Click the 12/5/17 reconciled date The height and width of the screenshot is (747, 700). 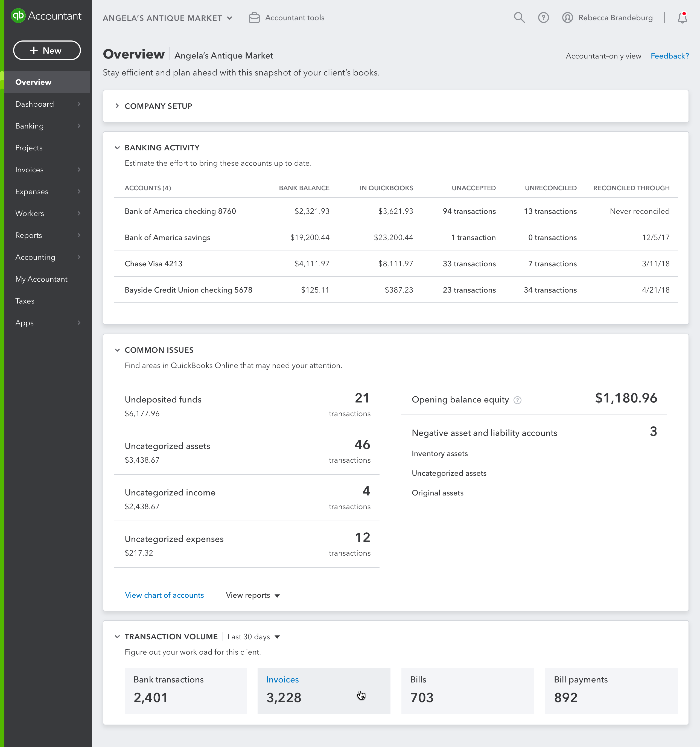[656, 238]
